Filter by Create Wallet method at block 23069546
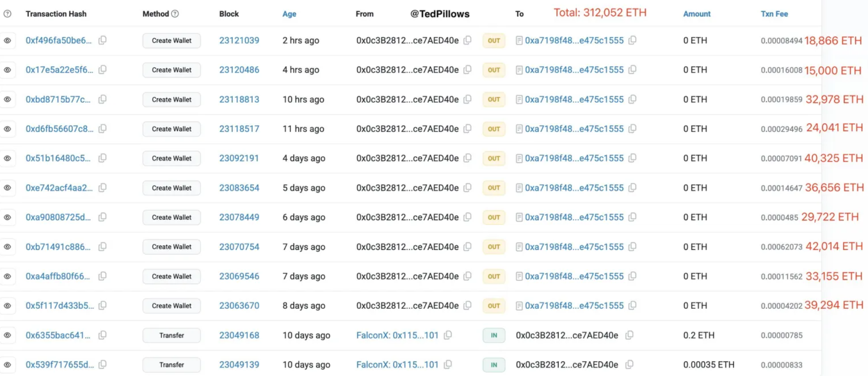868x376 pixels. (171, 276)
